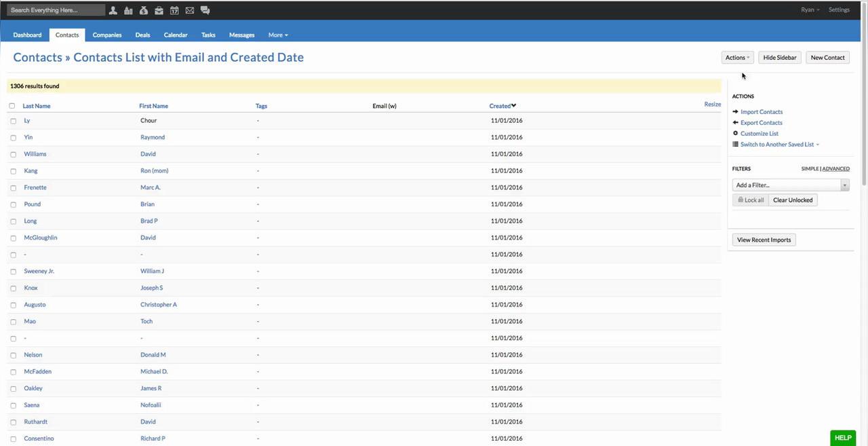
Task: Go to the Deals tab
Action: 142,35
